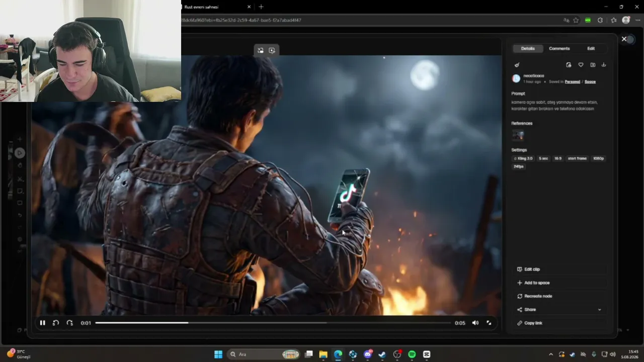The width and height of the screenshot is (644, 362).
Task: Click the green extension icon in the toolbar
Action: (x=588, y=20)
